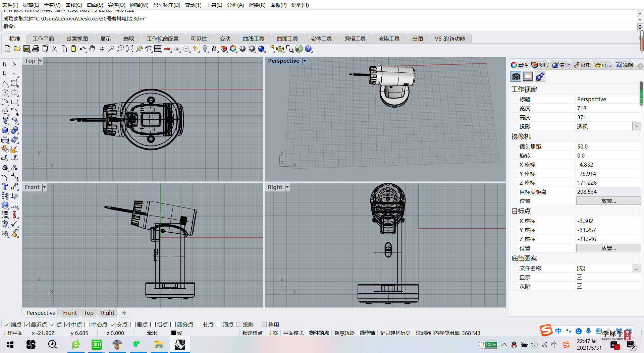Click the 镜头焦距 value field 50.0
Screen dimensions: 644x353
(x=608, y=146)
